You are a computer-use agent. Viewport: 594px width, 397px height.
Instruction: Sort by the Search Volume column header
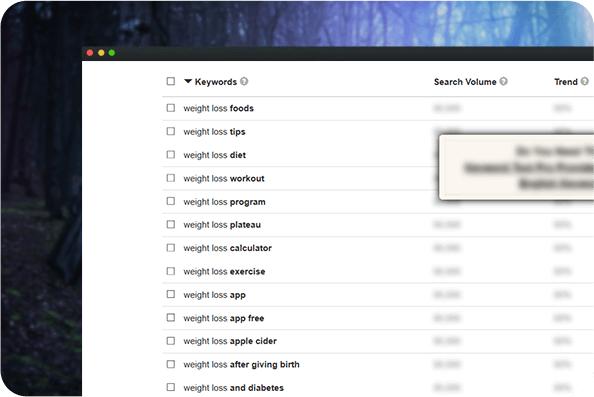tap(465, 82)
